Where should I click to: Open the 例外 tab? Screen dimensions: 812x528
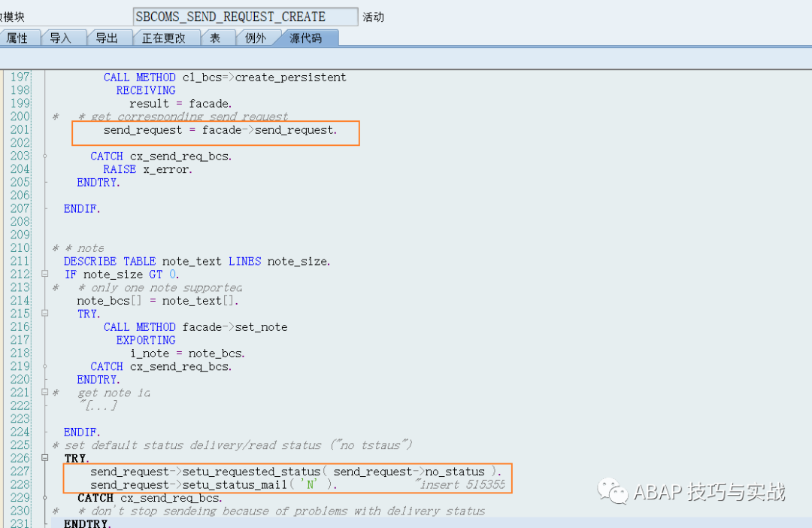click(x=256, y=38)
